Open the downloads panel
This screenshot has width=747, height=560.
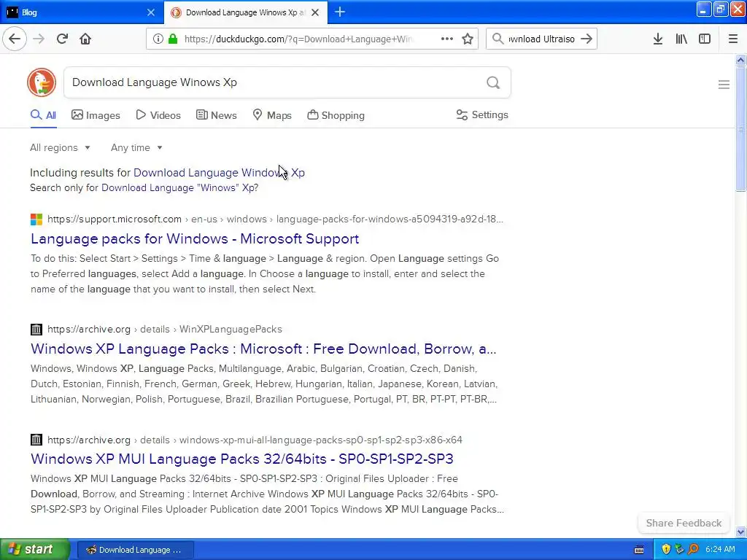coord(658,39)
